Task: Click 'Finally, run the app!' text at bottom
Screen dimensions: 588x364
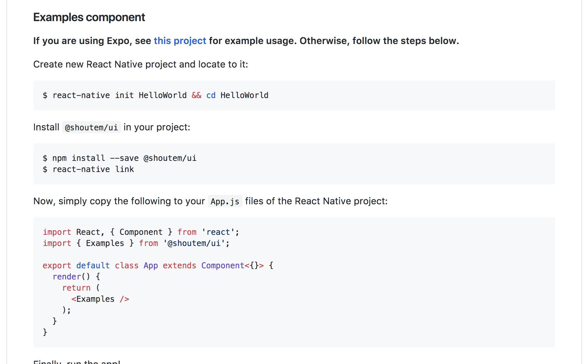Action: point(77,362)
